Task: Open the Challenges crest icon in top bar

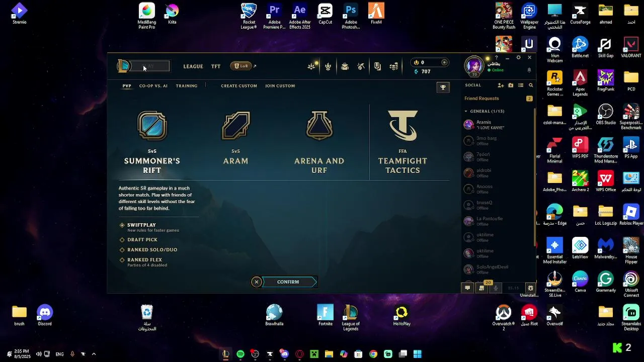Action: (328, 66)
